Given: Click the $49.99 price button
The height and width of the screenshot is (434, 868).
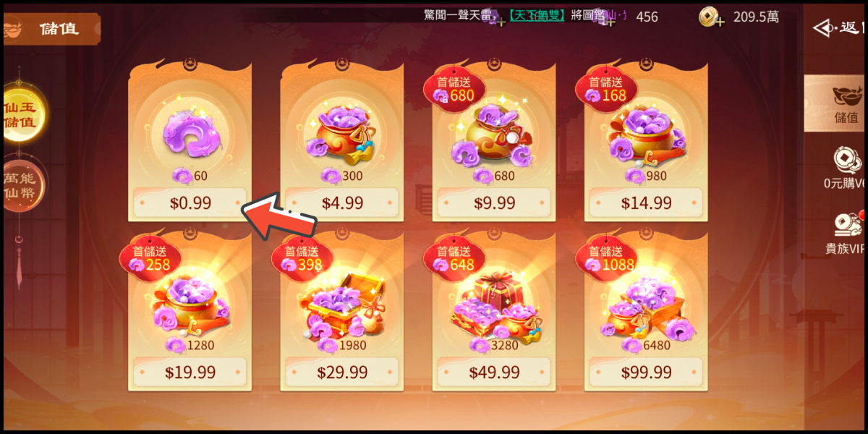Looking at the screenshot, I should click(494, 373).
